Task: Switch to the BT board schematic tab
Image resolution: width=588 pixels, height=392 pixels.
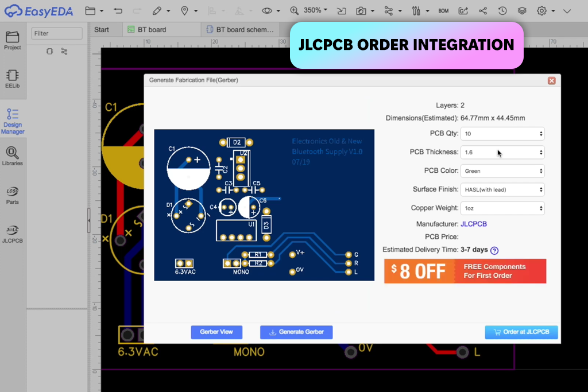Action: click(241, 30)
